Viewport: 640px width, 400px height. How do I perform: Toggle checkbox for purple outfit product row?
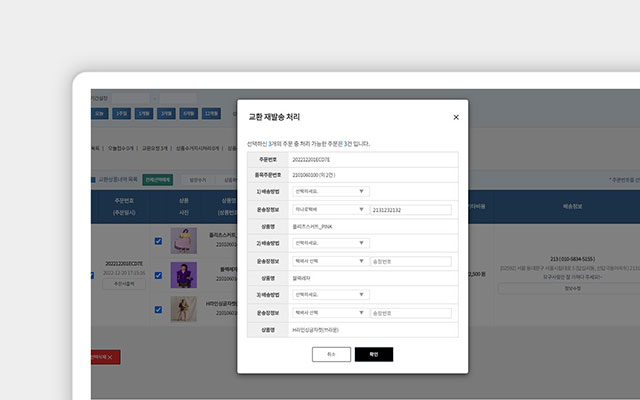pos(158,275)
